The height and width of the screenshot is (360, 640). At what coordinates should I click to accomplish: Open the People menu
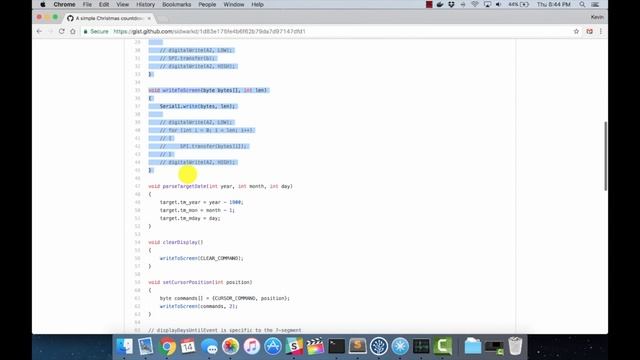(207, 4)
